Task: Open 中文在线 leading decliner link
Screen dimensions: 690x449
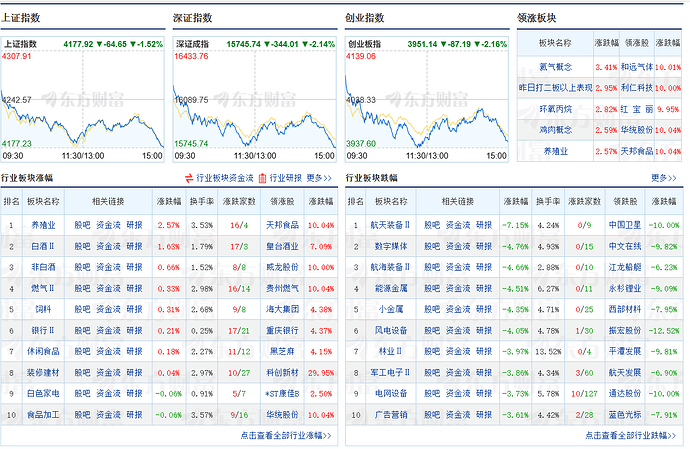Action: (x=625, y=246)
